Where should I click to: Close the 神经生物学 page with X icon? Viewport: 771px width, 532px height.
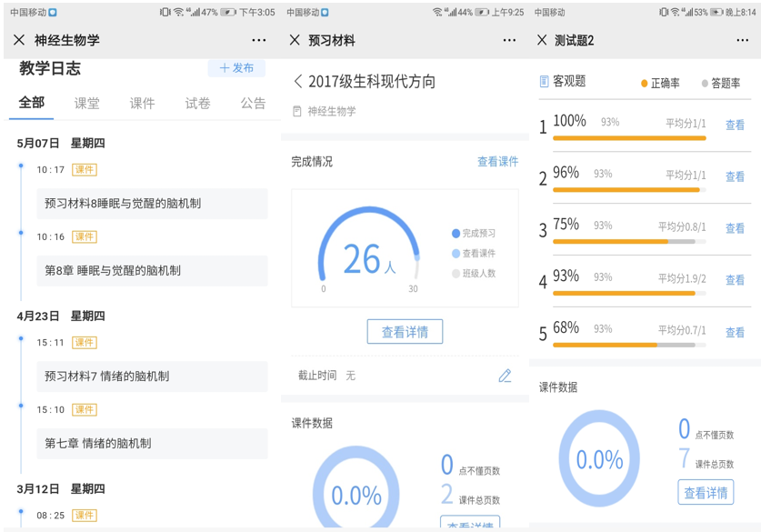click(x=19, y=40)
